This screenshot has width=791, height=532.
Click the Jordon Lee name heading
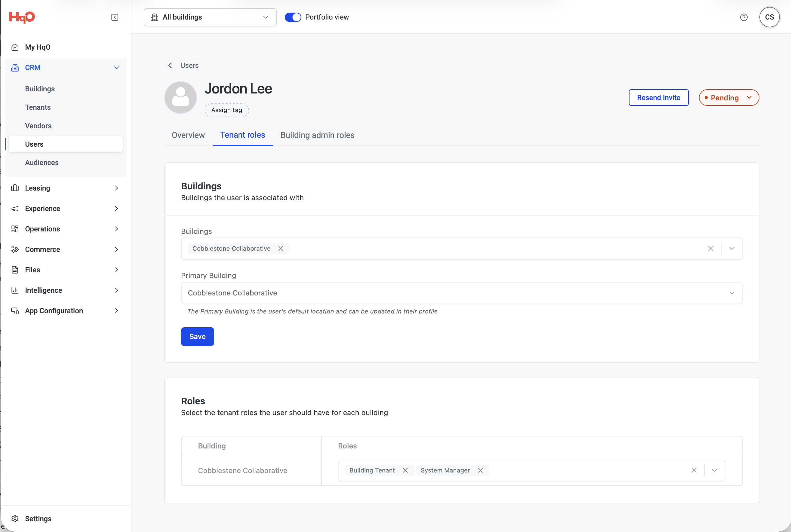(x=238, y=89)
